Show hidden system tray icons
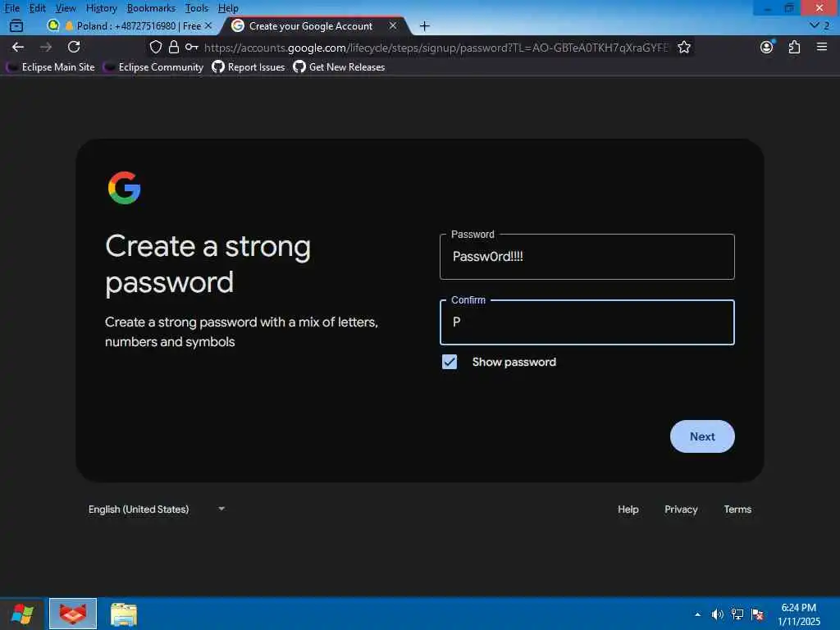 [697, 614]
